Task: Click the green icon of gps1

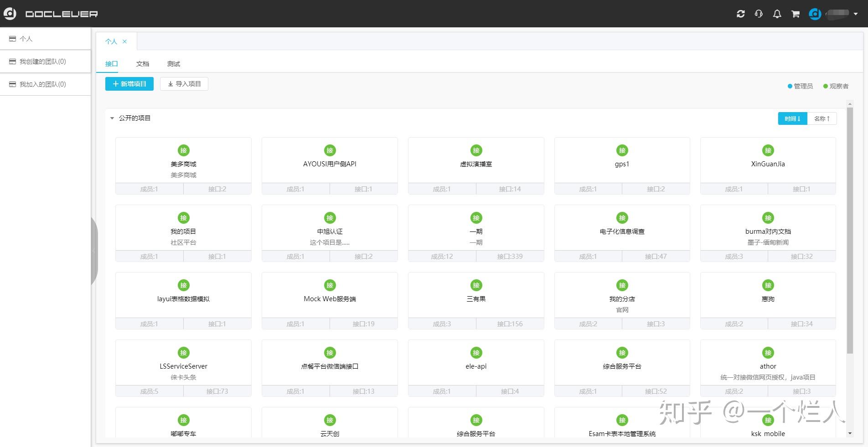Action: point(622,150)
